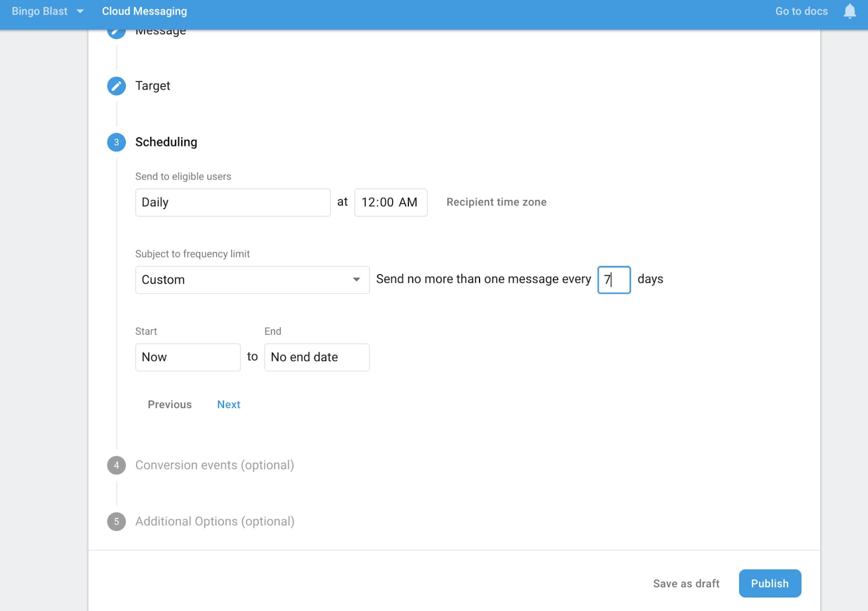
Task: Select the Scheduling step heading
Action: pos(166,142)
